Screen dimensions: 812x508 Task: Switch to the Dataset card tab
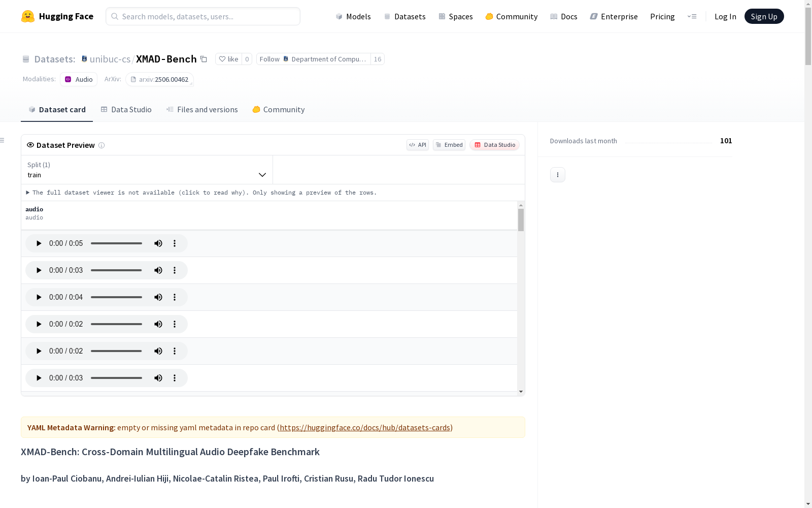coord(57,110)
